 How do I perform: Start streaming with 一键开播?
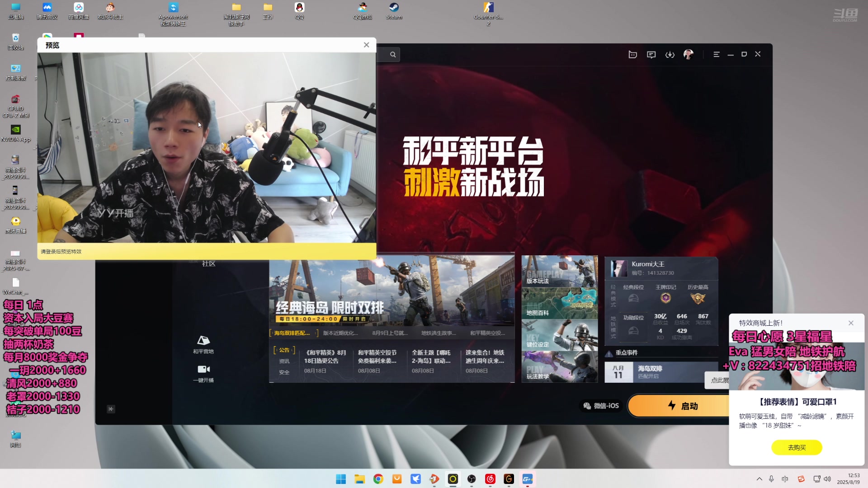pos(203,374)
